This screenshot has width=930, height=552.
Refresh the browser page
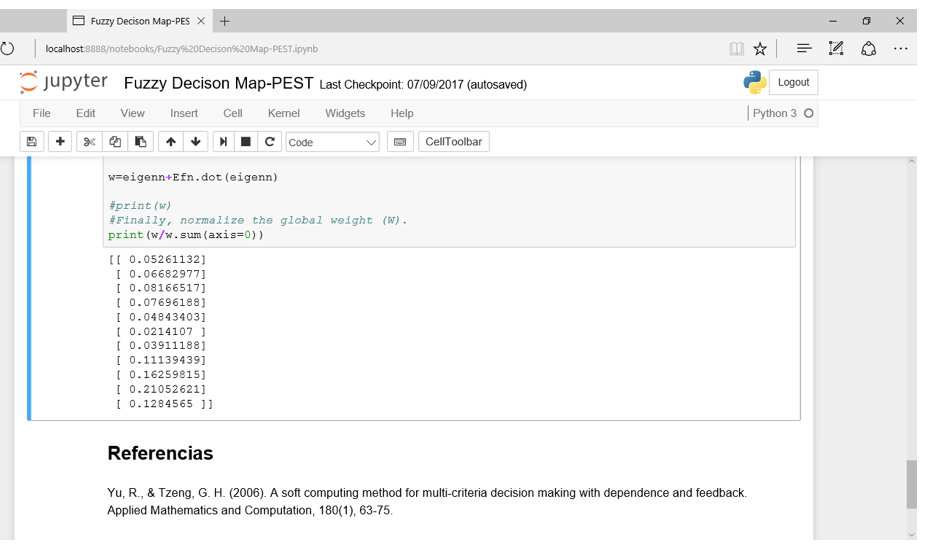8,49
